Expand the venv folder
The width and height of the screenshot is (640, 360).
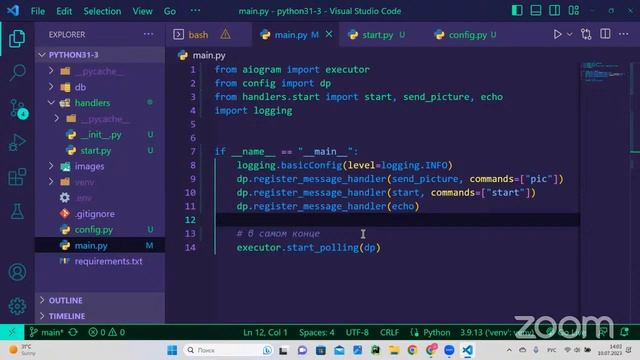pos(100,182)
